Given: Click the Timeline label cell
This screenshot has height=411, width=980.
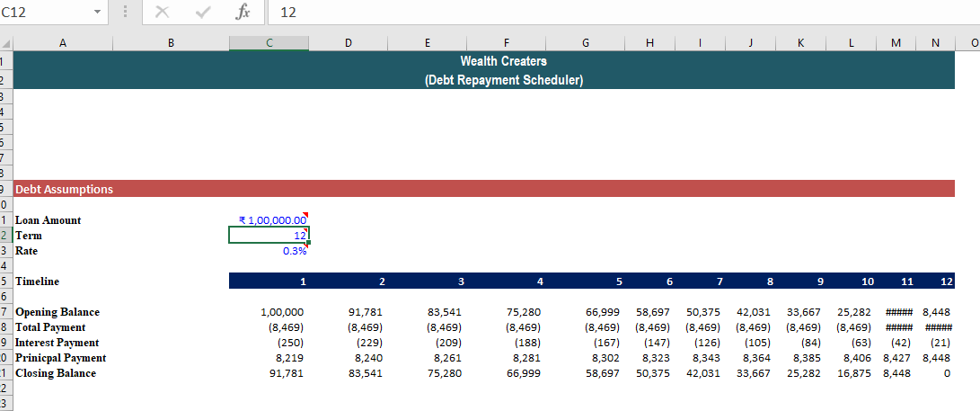Looking at the screenshot, I should point(37,281).
